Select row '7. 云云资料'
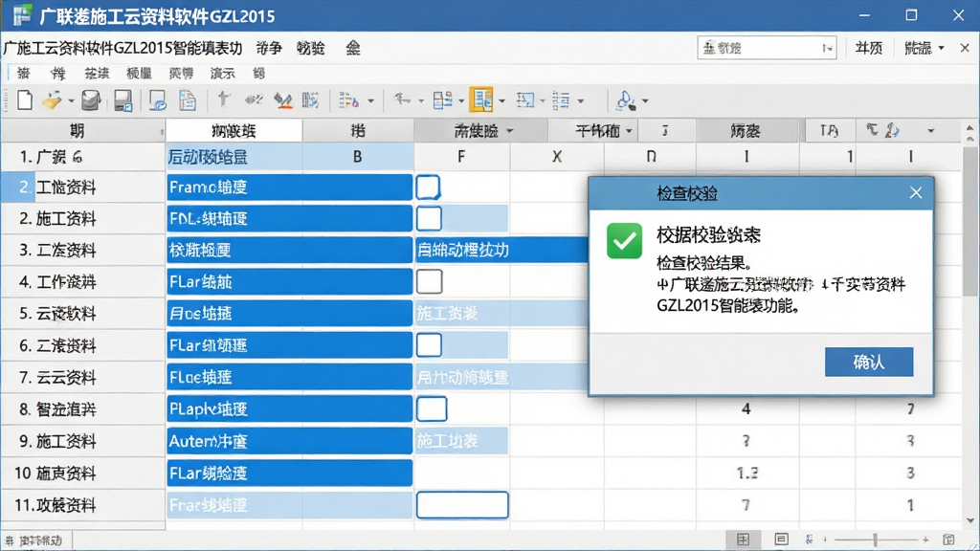 (x=83, y=377)
